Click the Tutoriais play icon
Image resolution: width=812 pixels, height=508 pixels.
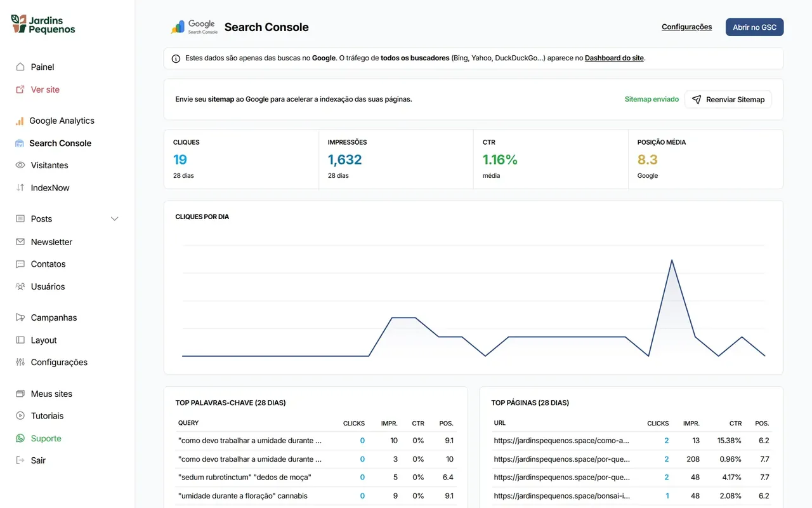pyautogui.click(x=20, y=416)
